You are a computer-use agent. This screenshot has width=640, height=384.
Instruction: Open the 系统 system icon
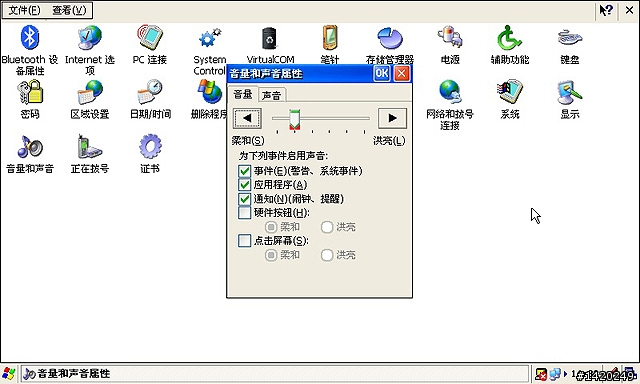(510, 92)
